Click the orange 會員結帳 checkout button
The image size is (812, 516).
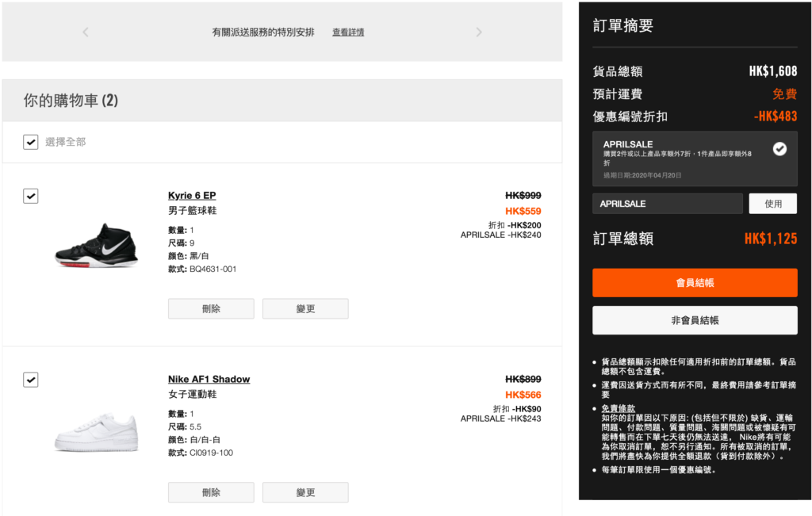coord(695,283)
